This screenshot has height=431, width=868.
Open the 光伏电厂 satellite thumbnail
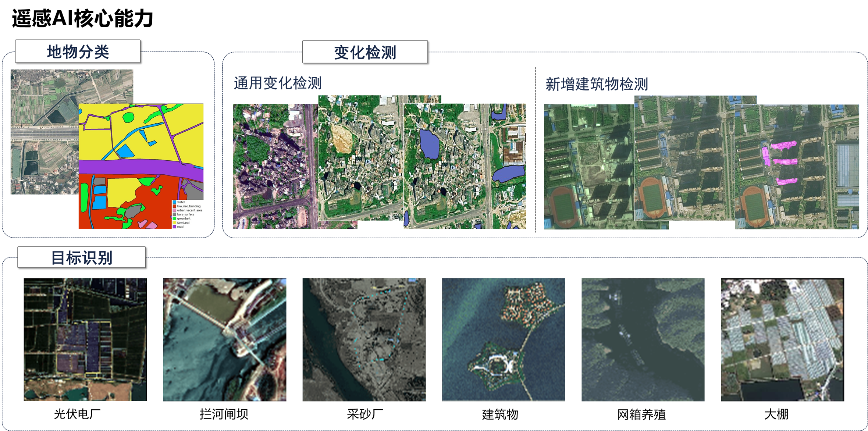pyautogui.click(x=85, y=339)
